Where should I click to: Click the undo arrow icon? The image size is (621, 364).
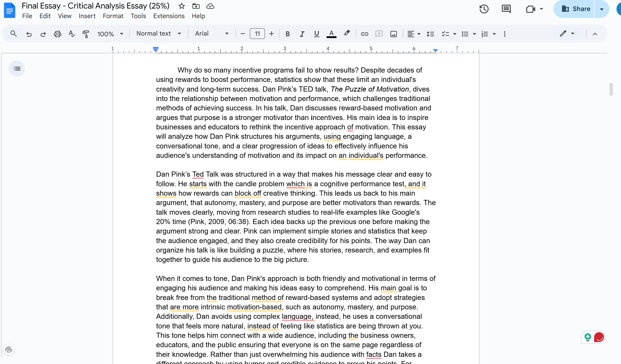pos(29,34)
